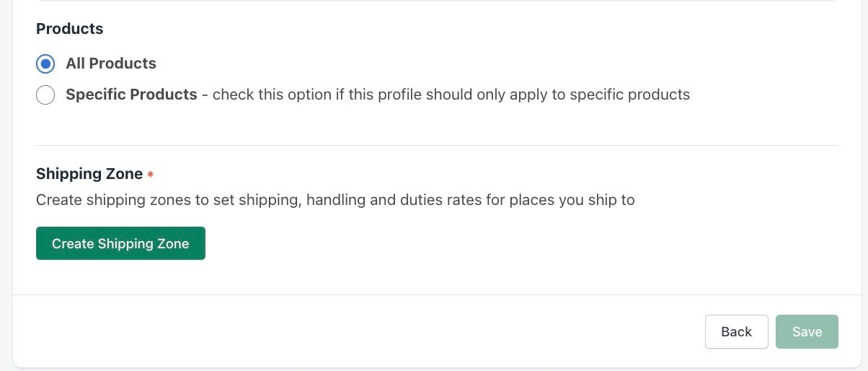Click the "All Products" label text
This screenshot has width=868, height=371.
point(111,64)
